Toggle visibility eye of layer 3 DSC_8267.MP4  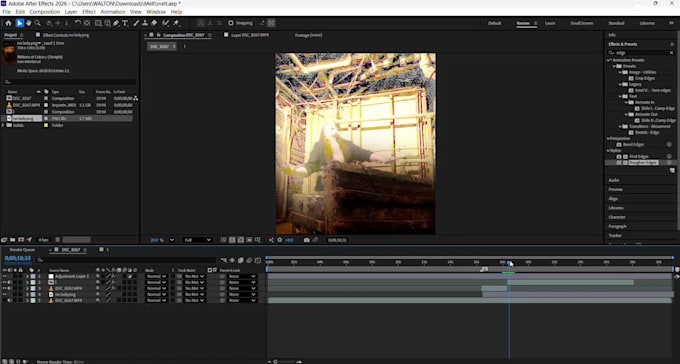tap(5, 288)
